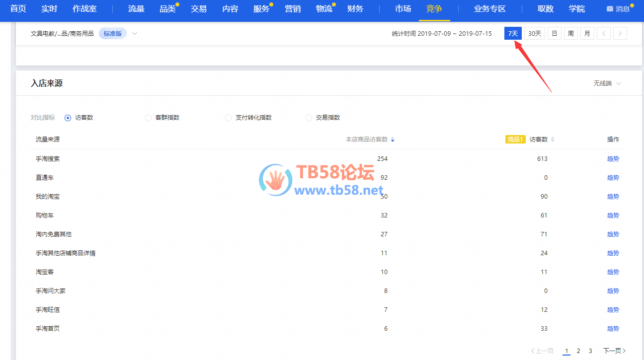Open the 消息 envelope icon
Image resolution: width=644 pixels, height=360 pixels.
610,9
